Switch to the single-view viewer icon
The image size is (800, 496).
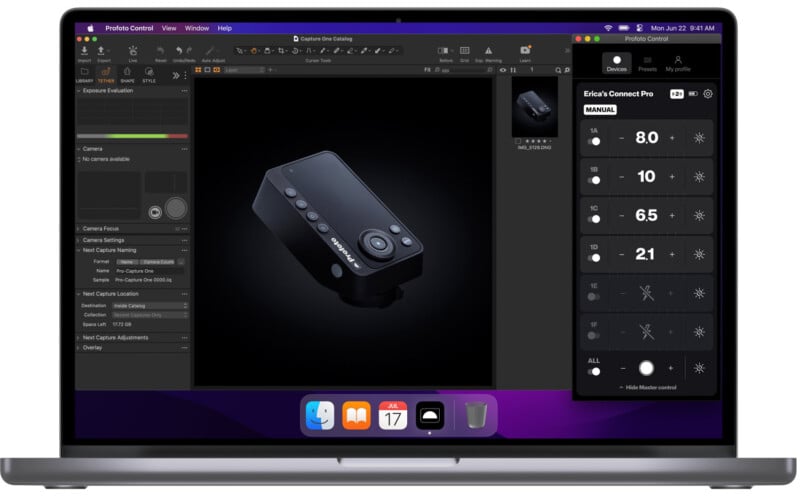208,70
